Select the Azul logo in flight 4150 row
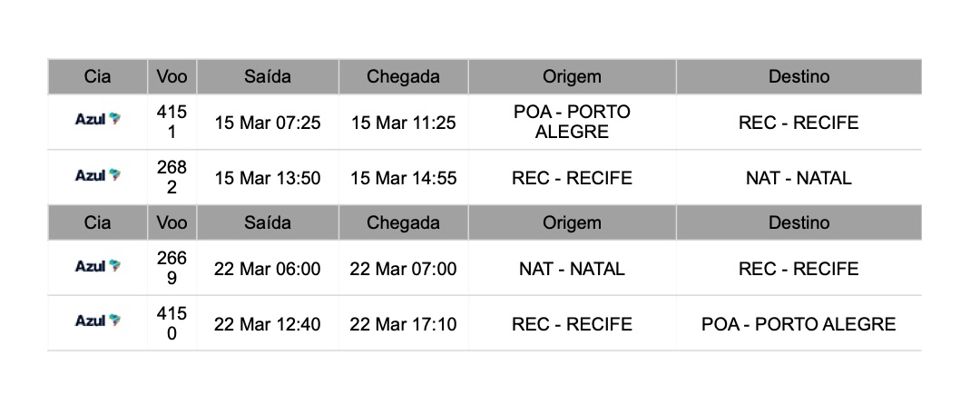Image resolution: width=980 pixels, height=395 pixels. tap(97, 321)
